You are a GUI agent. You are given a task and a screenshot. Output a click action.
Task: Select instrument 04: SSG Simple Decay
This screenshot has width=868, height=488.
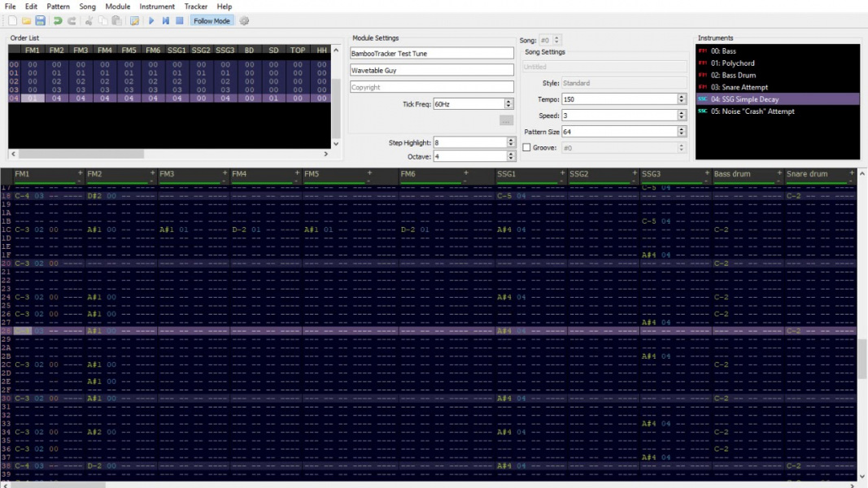click(778, 99)
